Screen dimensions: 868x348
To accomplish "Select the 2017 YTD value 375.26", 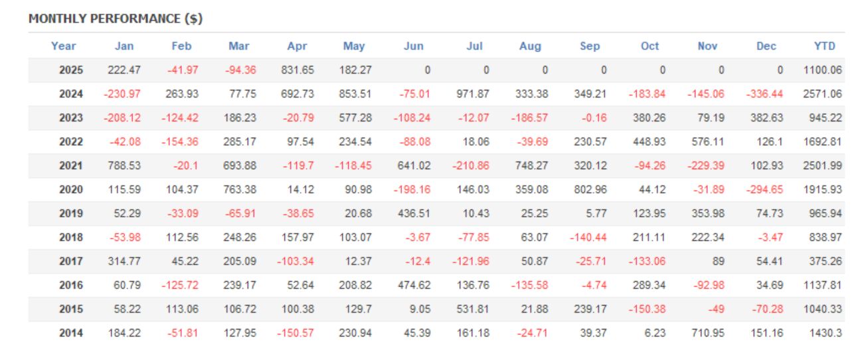I will [x=824, y=261].
